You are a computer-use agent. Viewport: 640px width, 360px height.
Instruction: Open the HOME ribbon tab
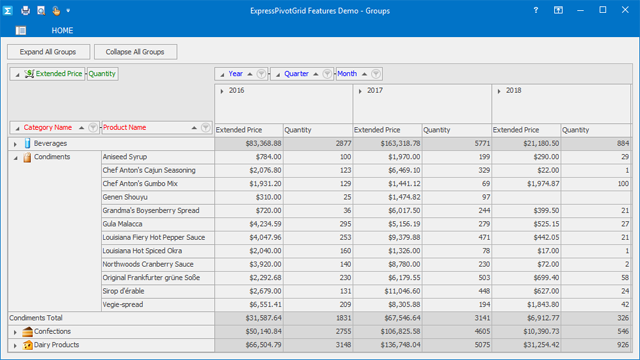62,31
